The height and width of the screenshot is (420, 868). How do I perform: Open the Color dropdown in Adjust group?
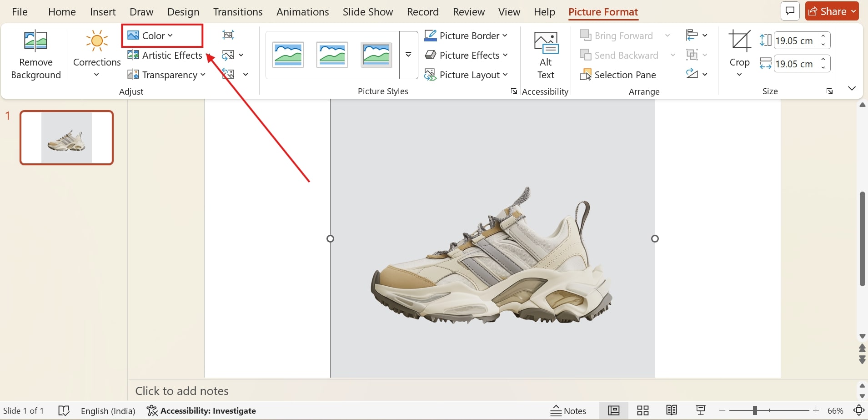tap(151, 35)
